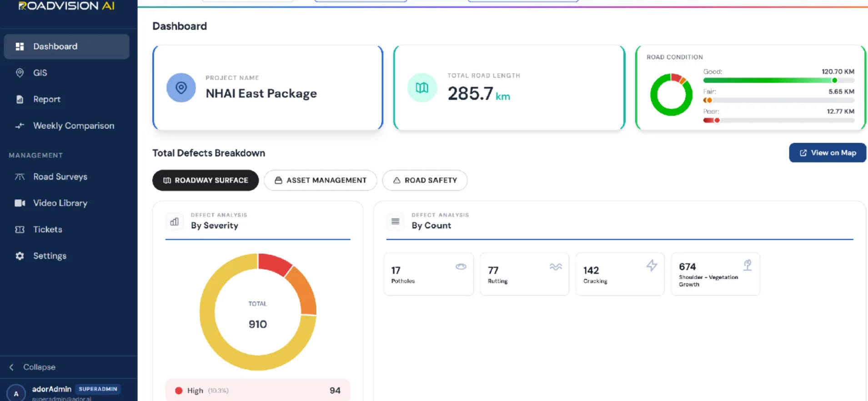Click the total road length map icon
Viewport: 868px width, 401px height.
(422, 88)
